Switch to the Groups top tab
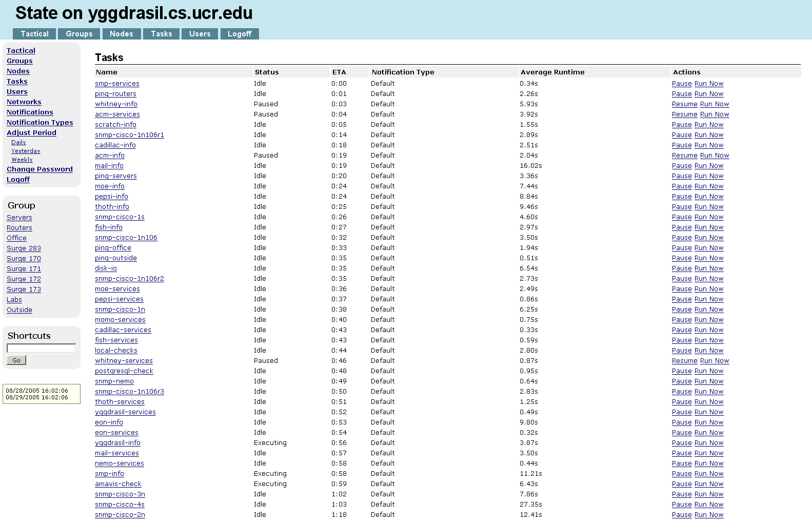The width and height of the screenshot is (812, 522). pyautogui.click(x=79, y=34)
